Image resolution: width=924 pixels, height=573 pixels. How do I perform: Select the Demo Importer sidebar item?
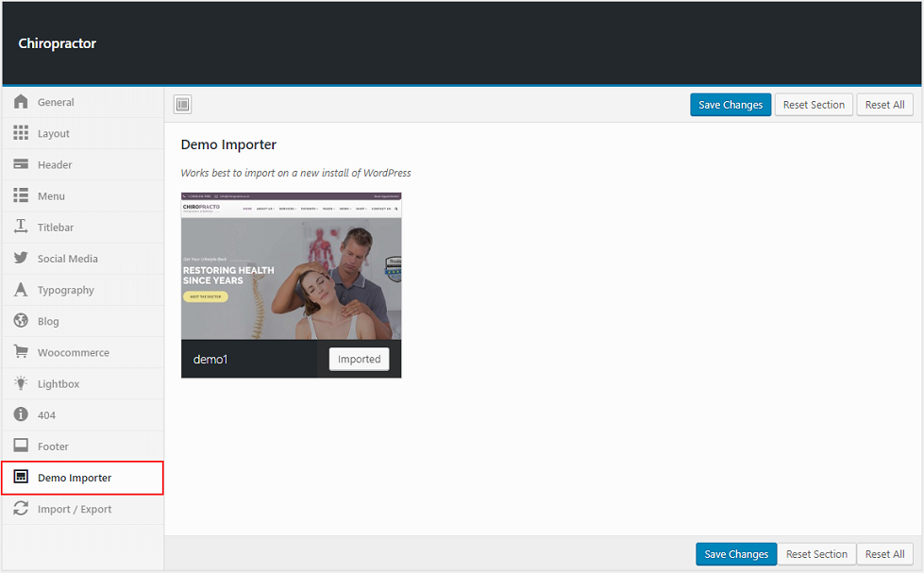click(x=74, y=478)
